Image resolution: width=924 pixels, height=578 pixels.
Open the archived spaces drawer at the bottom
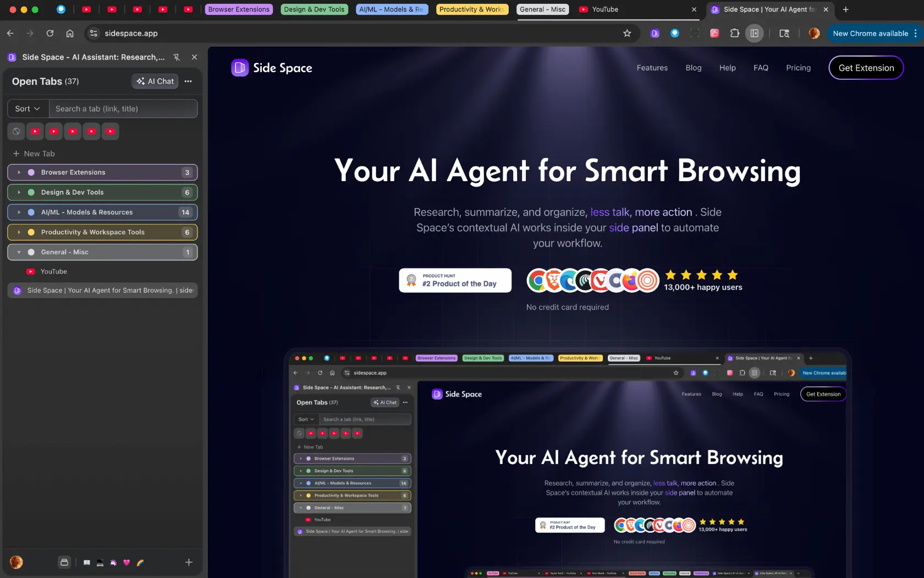click(x=64, y=562)
